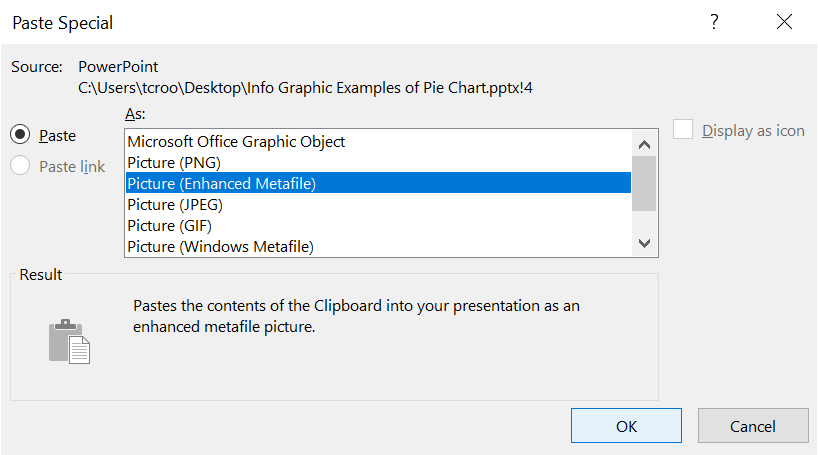The width and height of the screenshot is (818, 455).
Task: Select the Paste link radio button
Action: tap(20, 166)
